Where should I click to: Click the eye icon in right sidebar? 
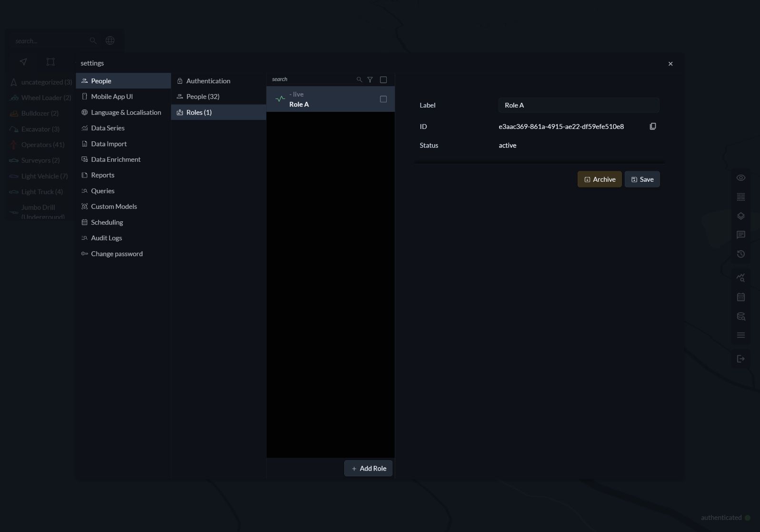click(741, 177)
